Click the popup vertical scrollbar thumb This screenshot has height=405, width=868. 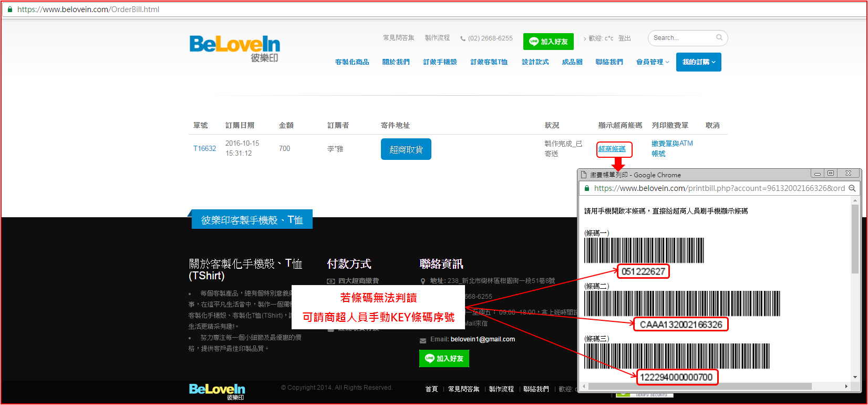855,239
